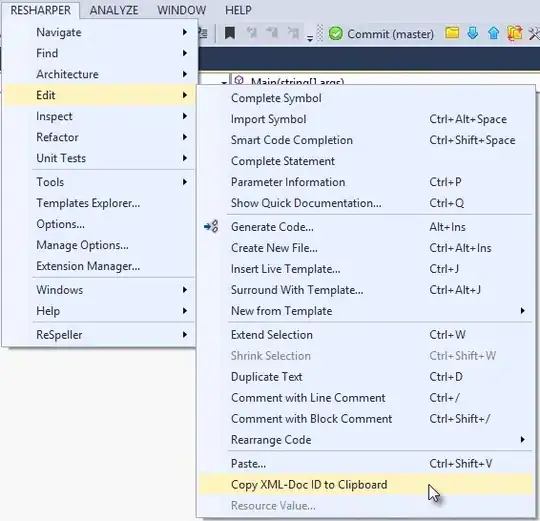Open ReSharper Options...
Screen dimensions: 540x521
tap(100, 224)
